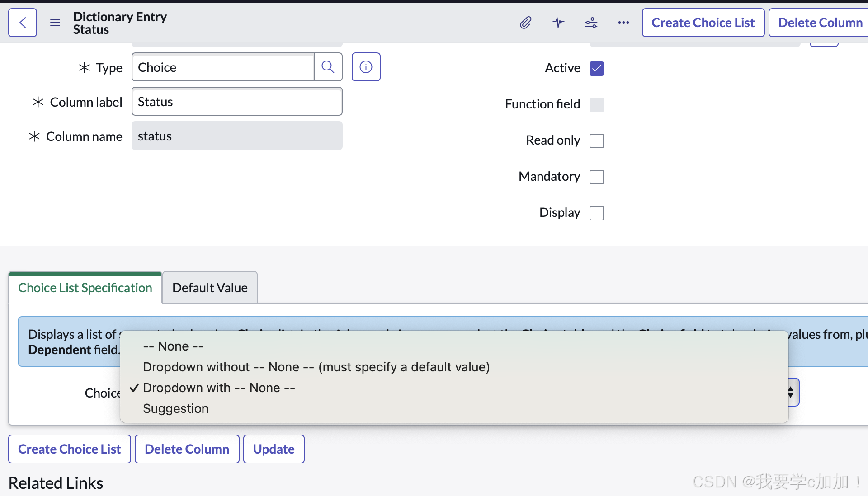The image size is (868, 496).
Task: Open the more options ellipsis icon
Action: [x=623, y=23]
